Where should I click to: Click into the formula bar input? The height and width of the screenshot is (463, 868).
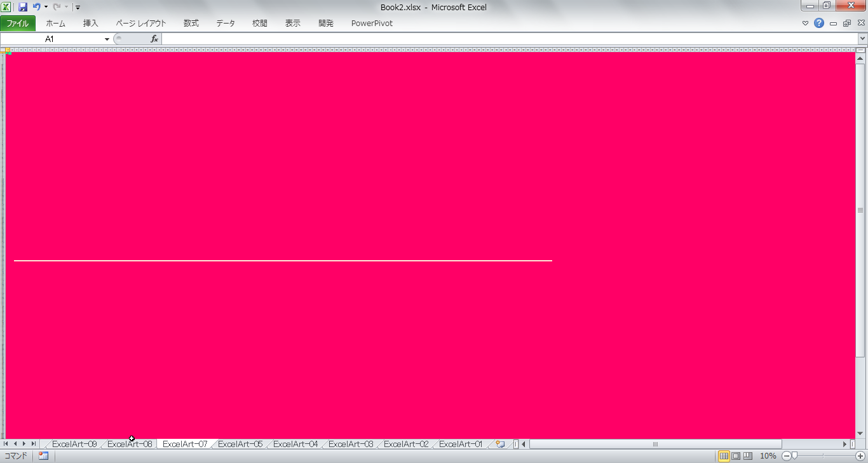[510, 39]
